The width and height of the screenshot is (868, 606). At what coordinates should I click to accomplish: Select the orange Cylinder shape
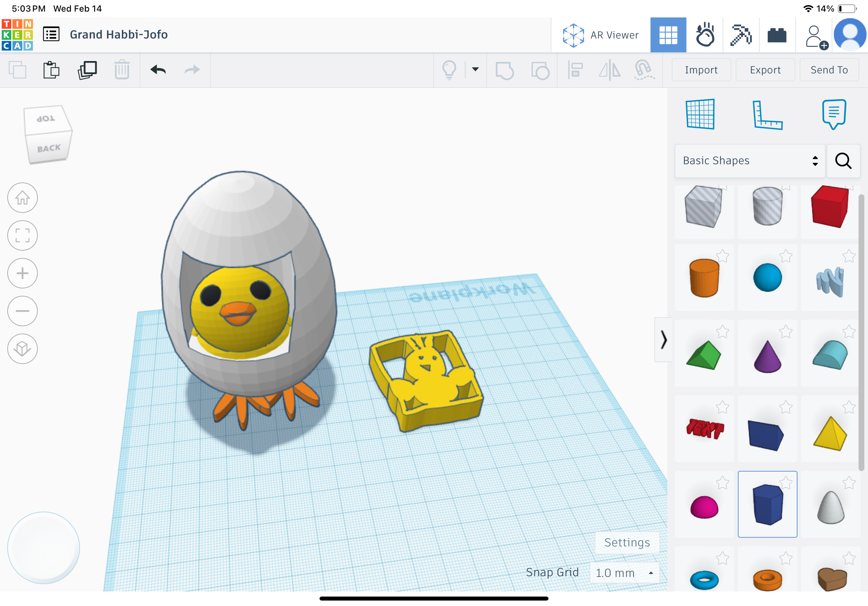pos(704,278)
